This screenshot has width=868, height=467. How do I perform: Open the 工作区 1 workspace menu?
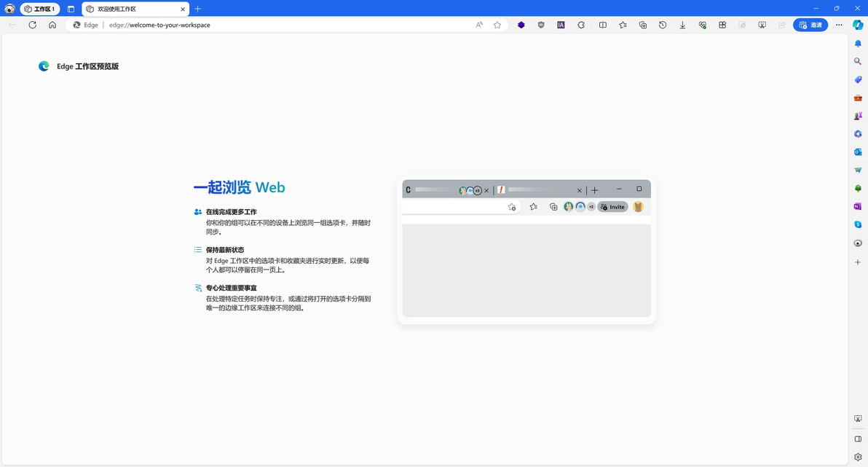pyautogui.click(x=40, y=9)
